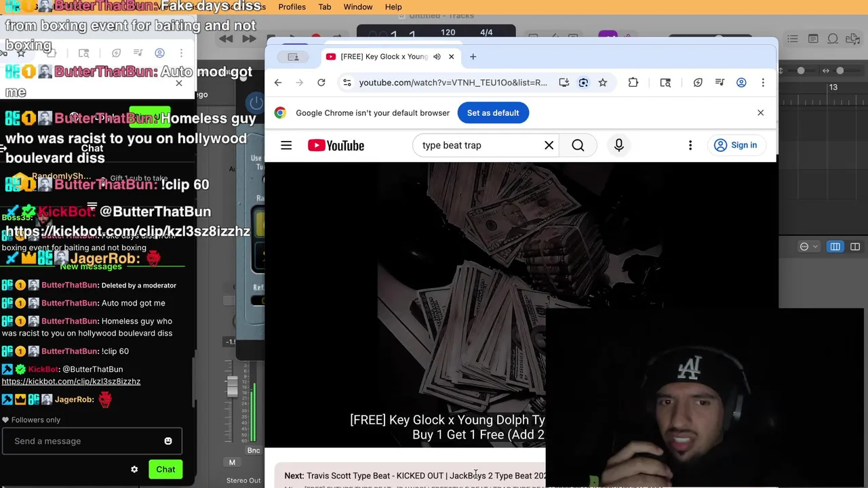Image resolution: width=868 pixels, height=488 pixels.
Task: Open chat settings gear icon
Action: tap(134, 470)
